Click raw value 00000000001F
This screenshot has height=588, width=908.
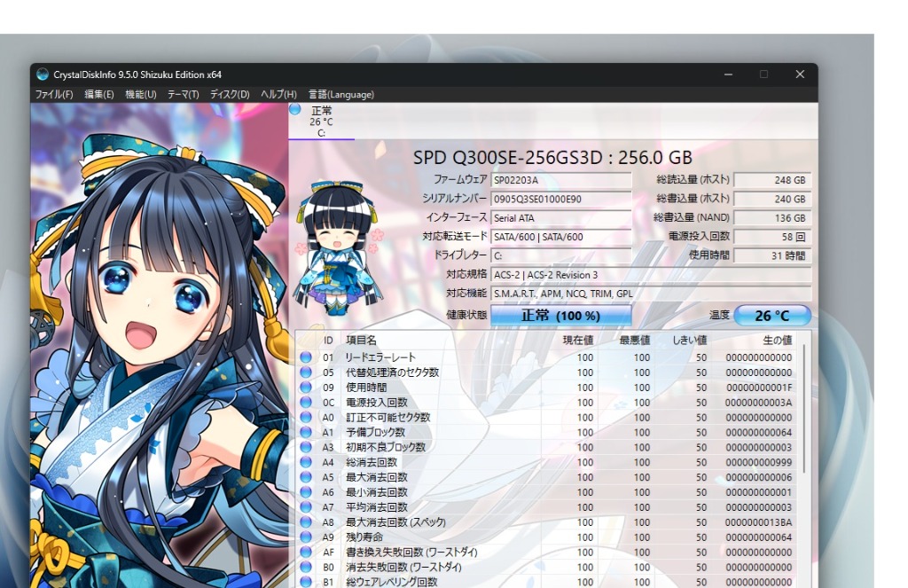[x=759, y=388]
